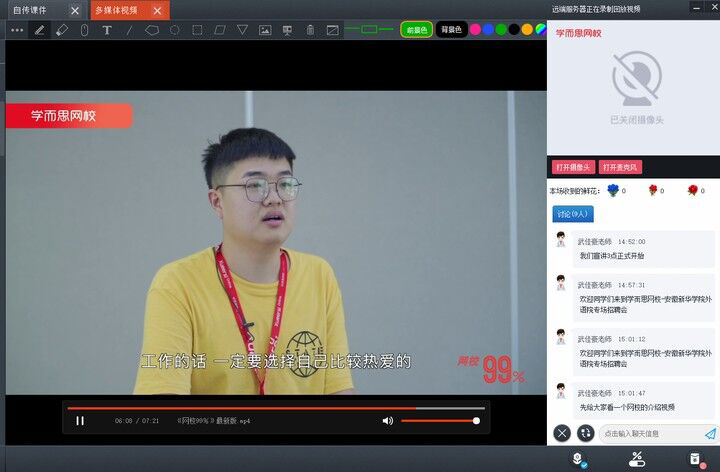Click the chat message input field
The image size is (720, 472).
[650, 433]
